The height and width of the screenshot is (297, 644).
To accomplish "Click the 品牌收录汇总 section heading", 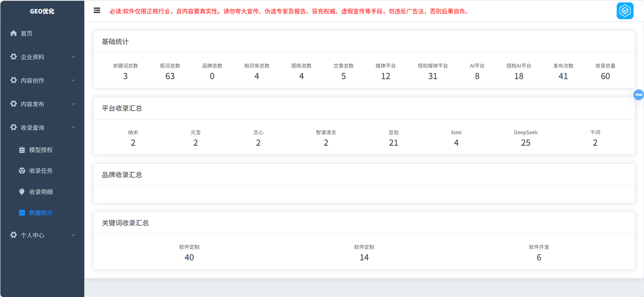I will pos(122,175).
